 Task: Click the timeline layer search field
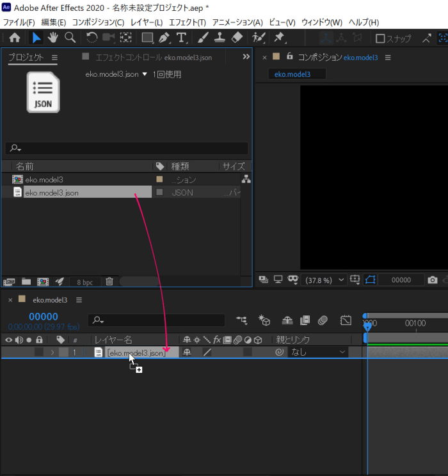tap(156, 320)
